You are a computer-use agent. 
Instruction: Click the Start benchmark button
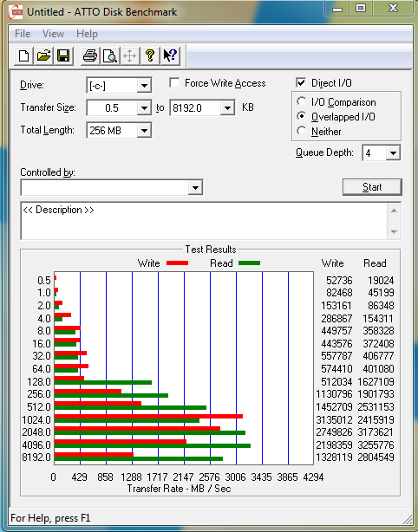372,187
